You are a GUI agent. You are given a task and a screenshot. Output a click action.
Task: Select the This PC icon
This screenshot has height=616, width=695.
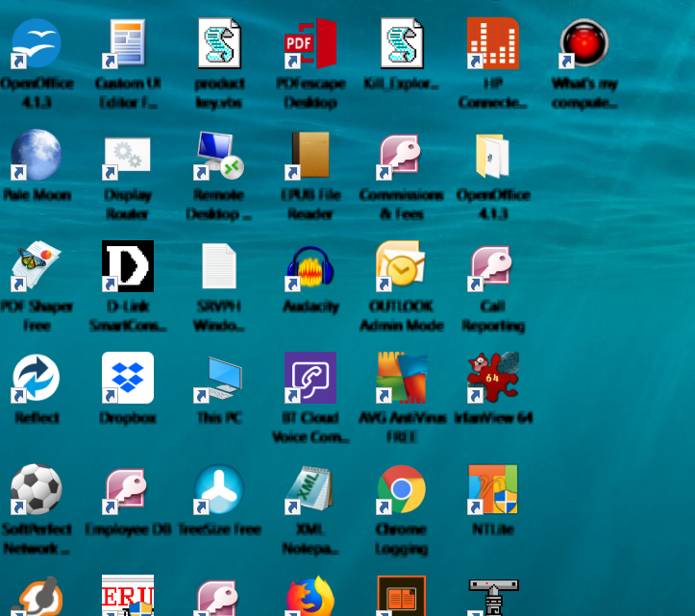(220, 379)
